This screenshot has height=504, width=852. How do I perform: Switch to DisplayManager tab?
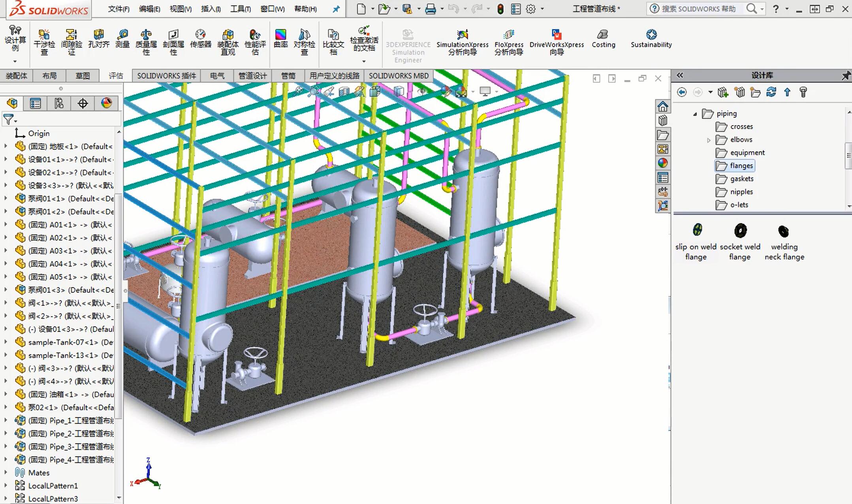106,103
